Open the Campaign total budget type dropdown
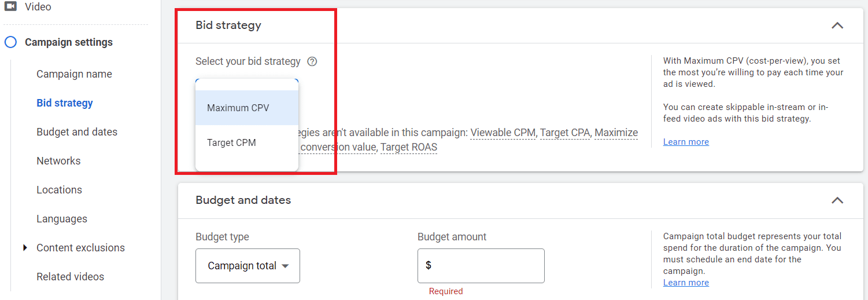This screenshot has width=868, height=300. coord(248,266)
